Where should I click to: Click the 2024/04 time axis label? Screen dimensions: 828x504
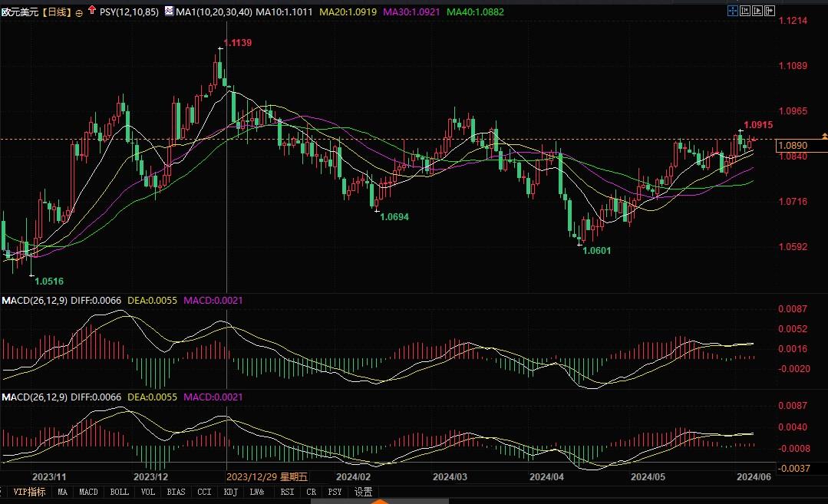[546, 476]
